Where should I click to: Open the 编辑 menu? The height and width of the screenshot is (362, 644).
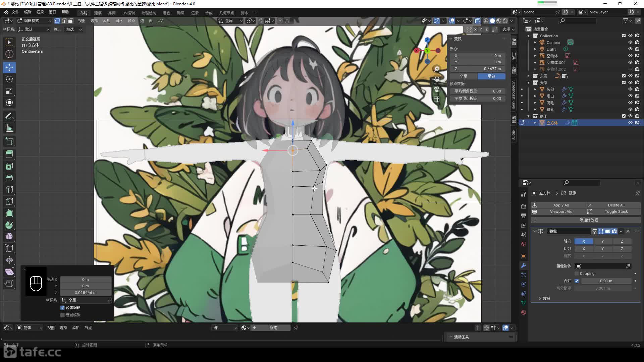click(28, 12)
